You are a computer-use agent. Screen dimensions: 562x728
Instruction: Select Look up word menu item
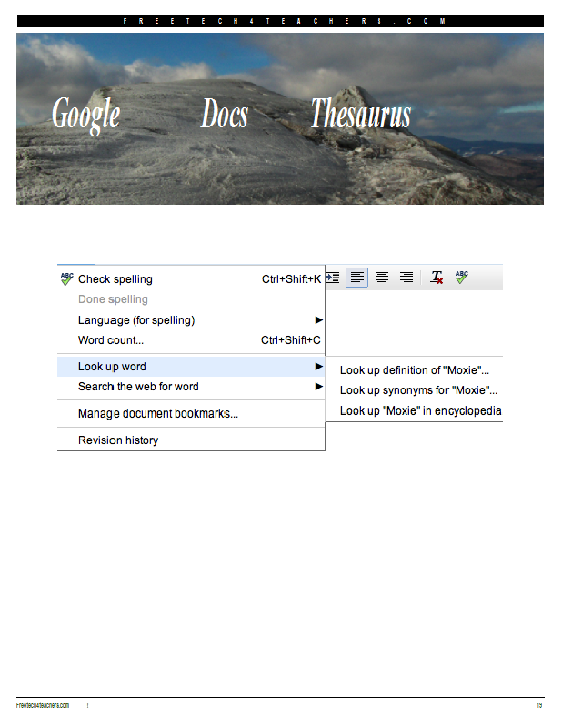pyautogui.click(x=191, y=367)
